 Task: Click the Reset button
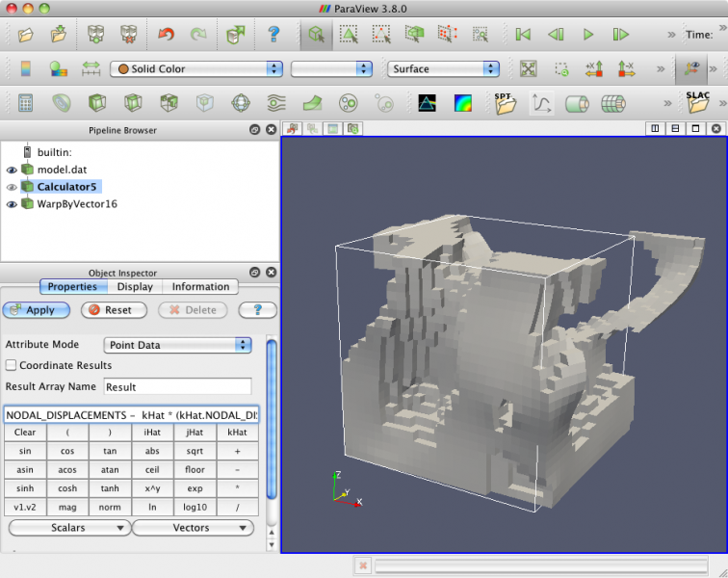(114, 310)
